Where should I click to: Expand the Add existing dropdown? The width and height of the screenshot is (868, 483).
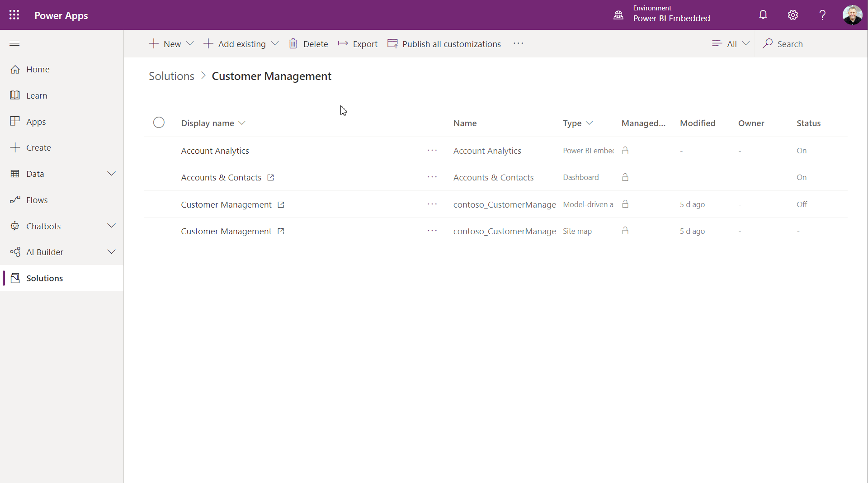pos(275,44)
